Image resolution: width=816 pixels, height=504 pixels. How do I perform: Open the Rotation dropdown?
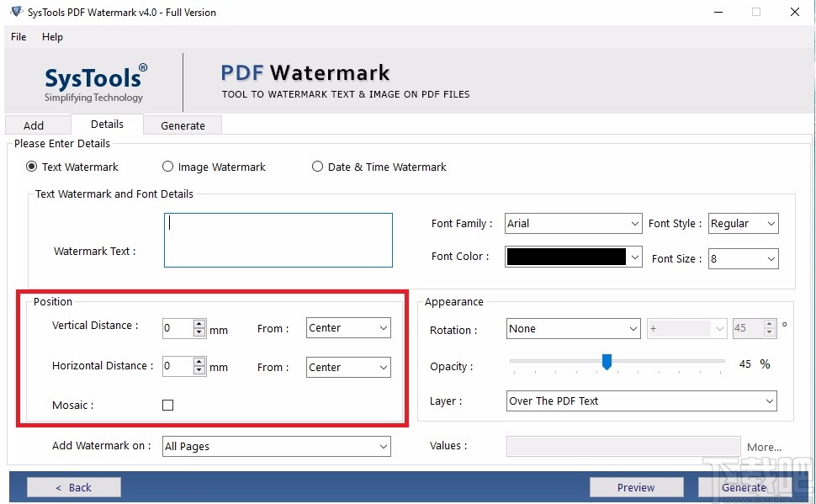click(x=635, y=328)
